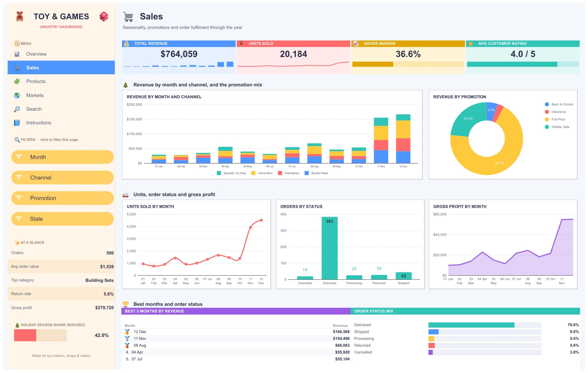Select the Sales menu item
The height and width of the screenshot is (373, 588).
click(x=61, y=68)
